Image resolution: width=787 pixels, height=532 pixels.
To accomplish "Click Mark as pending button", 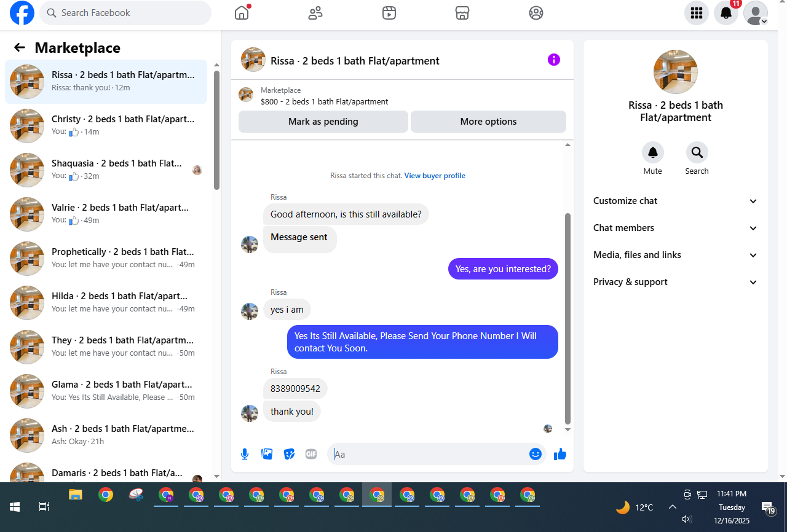I will click(x=323, y=122).
